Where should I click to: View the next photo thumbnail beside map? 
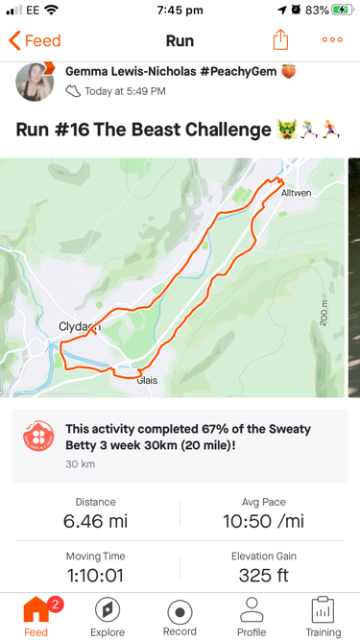pyautogui.click(x=354, y=278)
